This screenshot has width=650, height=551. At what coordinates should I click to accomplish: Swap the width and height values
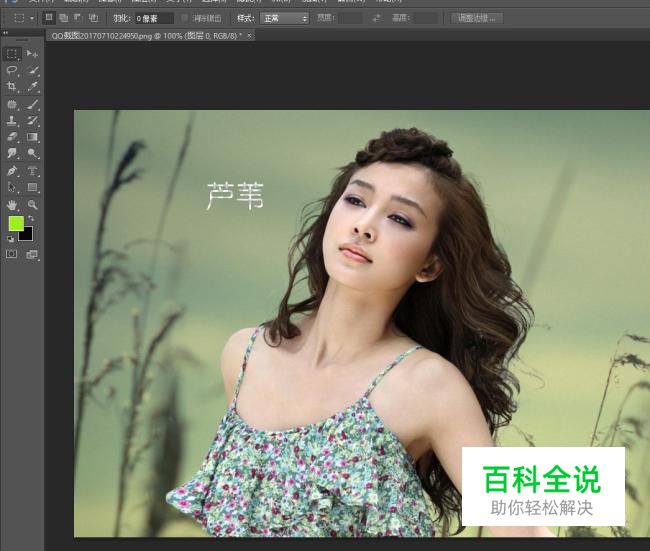click(376, 18)
